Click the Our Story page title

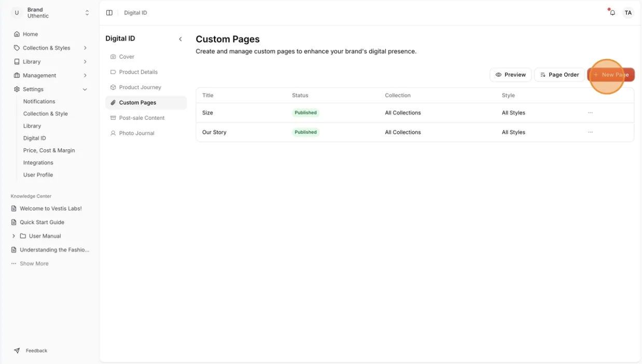coord(214,132)
